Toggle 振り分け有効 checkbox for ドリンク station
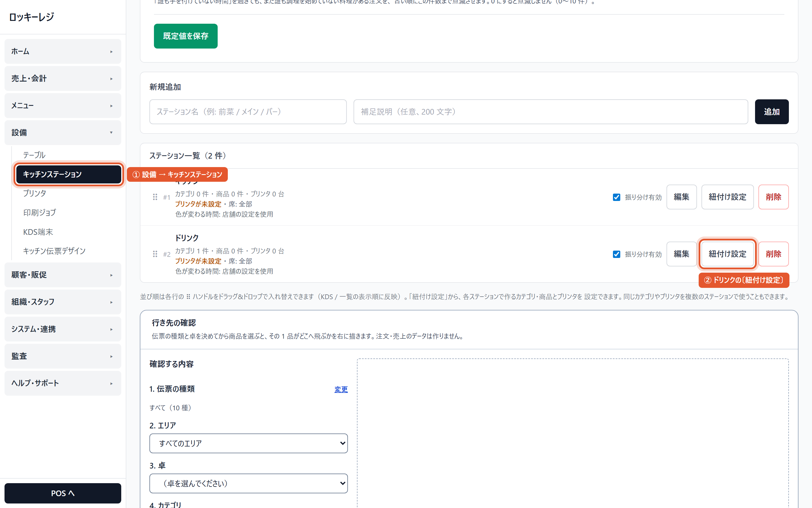 [616, 254]
